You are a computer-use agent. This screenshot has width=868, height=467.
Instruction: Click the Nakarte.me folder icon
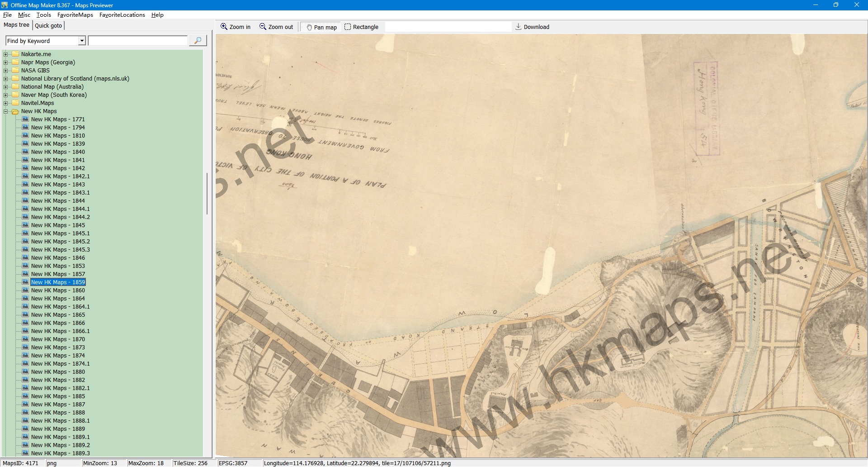pos(16,54)
